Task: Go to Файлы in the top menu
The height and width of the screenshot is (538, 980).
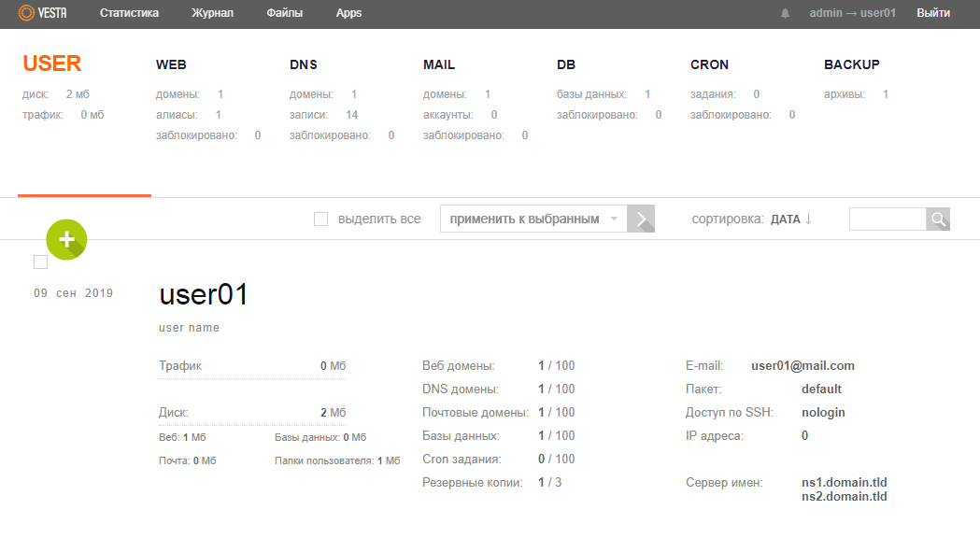Action: (x=284, y=13)
